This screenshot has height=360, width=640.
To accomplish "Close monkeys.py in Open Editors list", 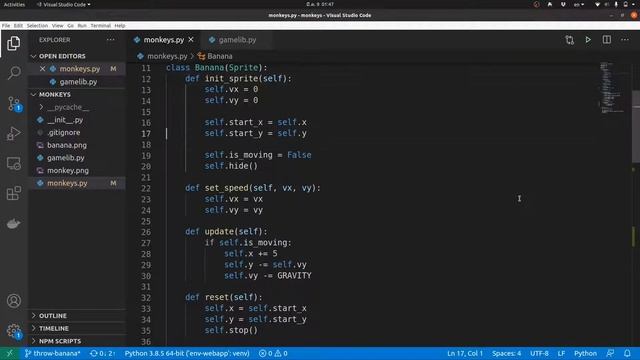I will (x=42, y=69).
